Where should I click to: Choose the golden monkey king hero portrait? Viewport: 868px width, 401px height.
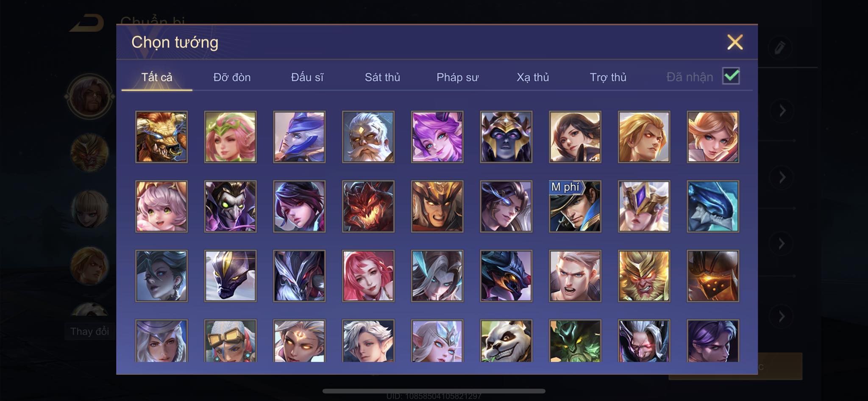(x=644, y=276)
